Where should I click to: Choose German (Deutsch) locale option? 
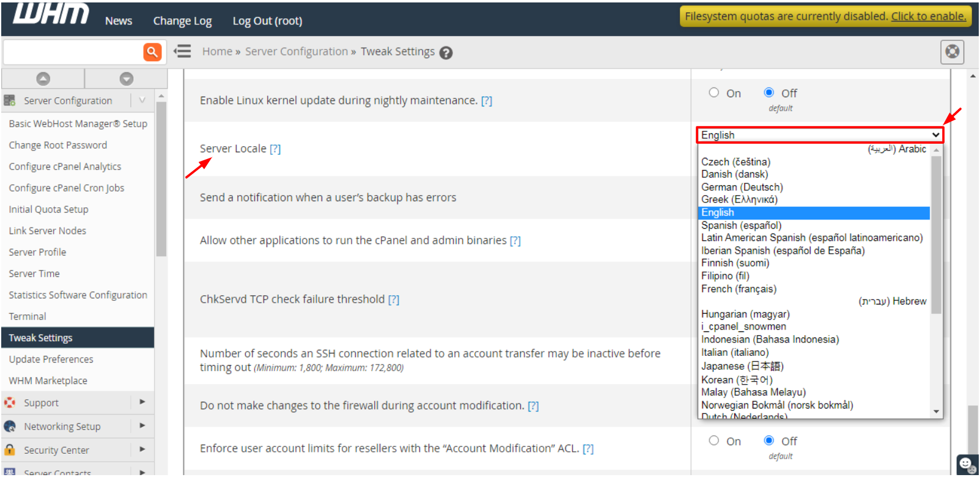pos(814,187)
